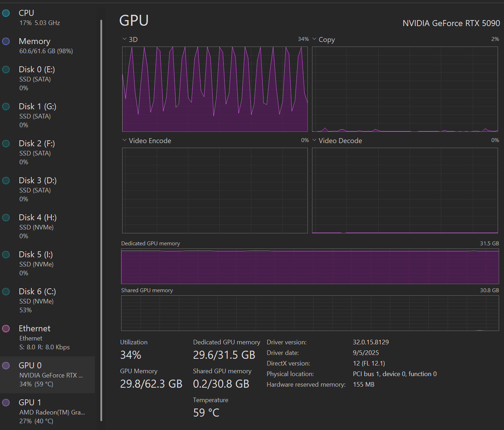Screen dimensions: 504x430
Task: Select CPU in the performance list
Action: (x=48, y=17)
